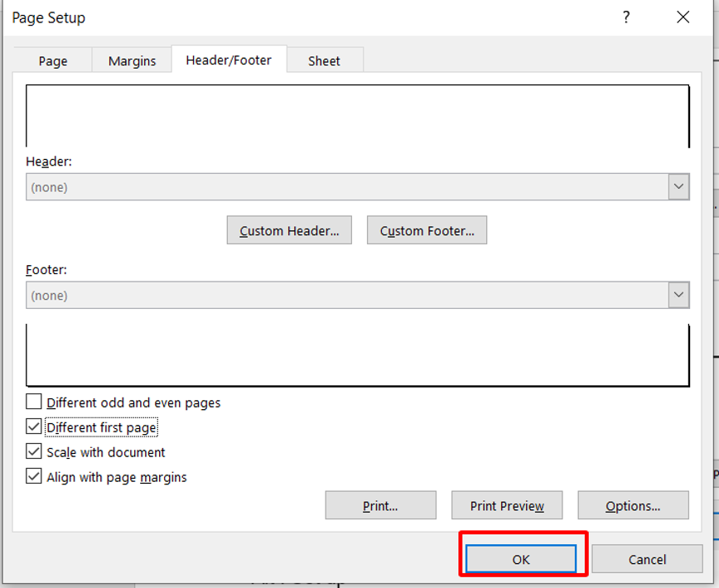The image size is (719, 588).
Task: Enable Different odd and even pages
Action: pos(33,402)
